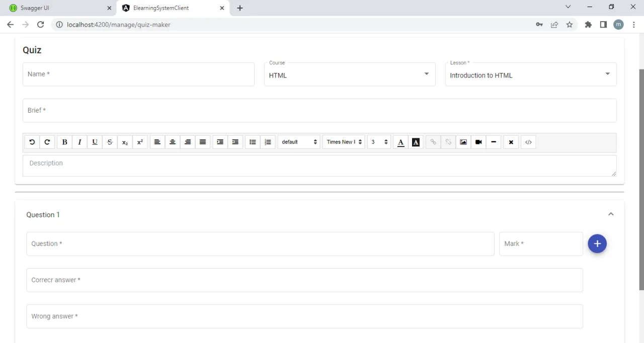Click the second indent button, left of the bullet list icon

(x=235, y=142)
